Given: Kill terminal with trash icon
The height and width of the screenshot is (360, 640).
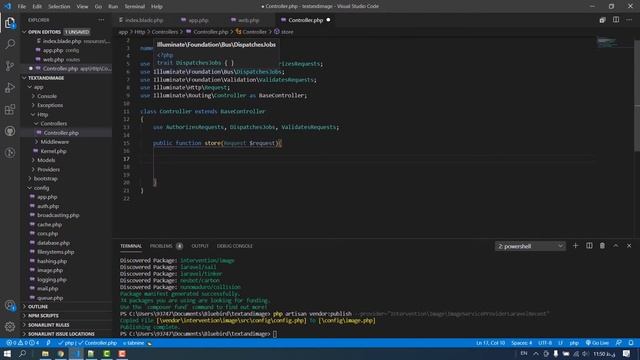Looking at the screenshot, I should [602, 246].
